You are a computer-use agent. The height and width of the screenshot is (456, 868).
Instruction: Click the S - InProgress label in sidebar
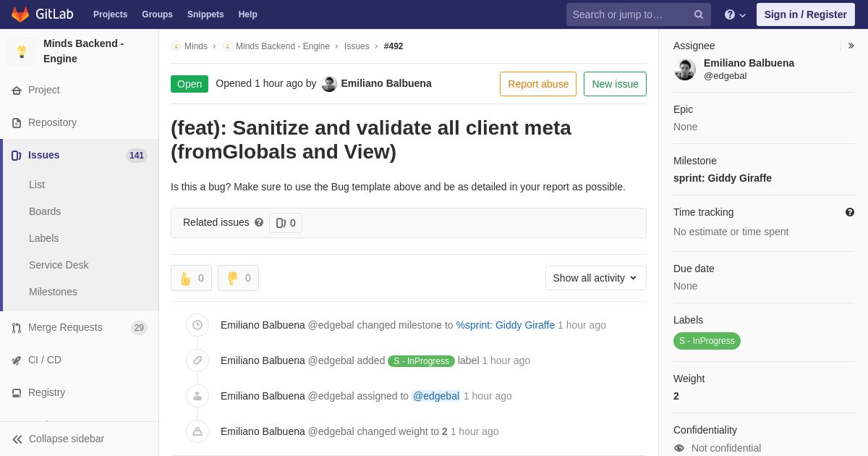pos(707,341)
